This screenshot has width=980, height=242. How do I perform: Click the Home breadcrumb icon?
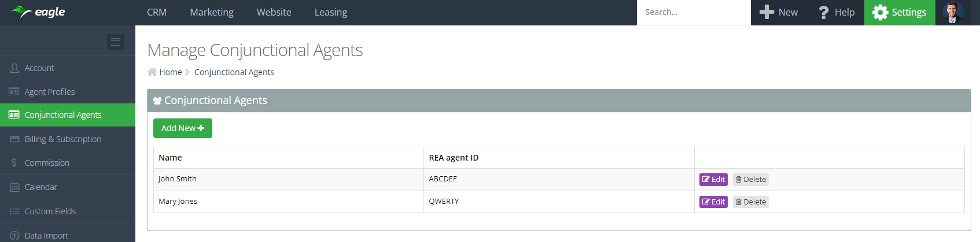click(x=152, y=72)
